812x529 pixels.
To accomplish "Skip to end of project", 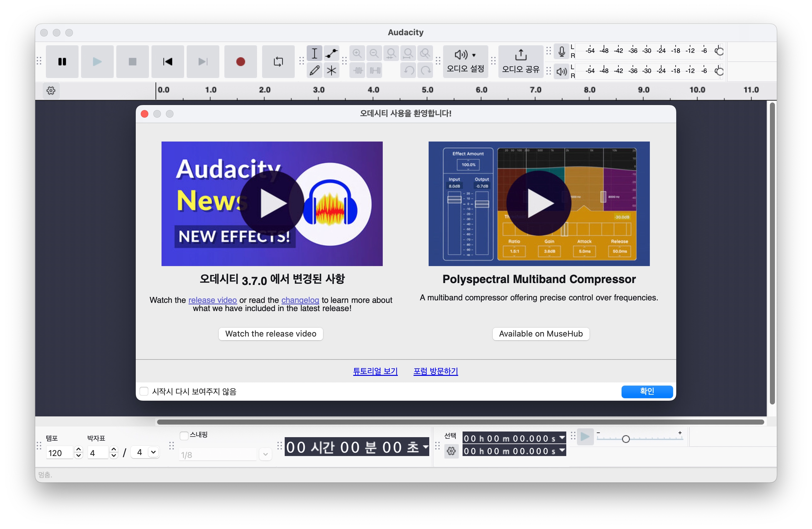I will tap(203, 61).
